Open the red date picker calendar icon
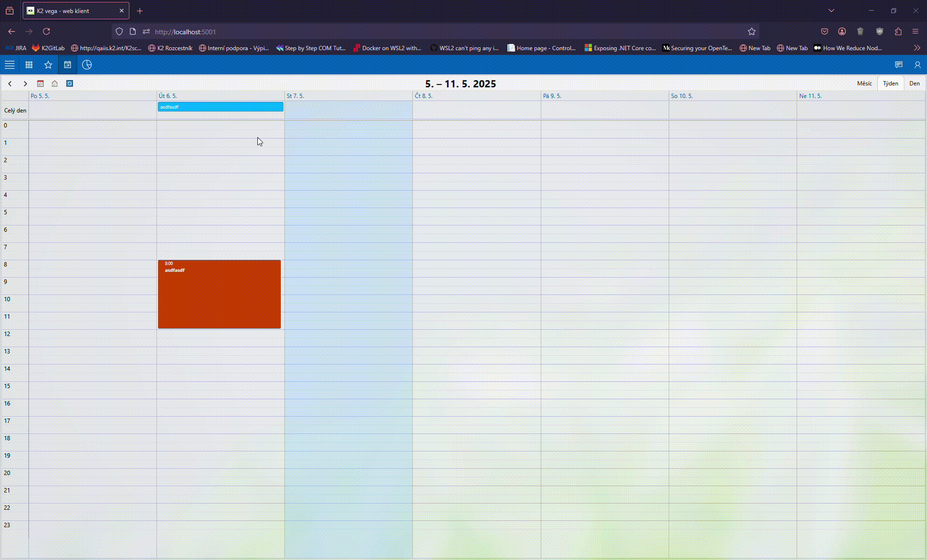 (41, 84)
